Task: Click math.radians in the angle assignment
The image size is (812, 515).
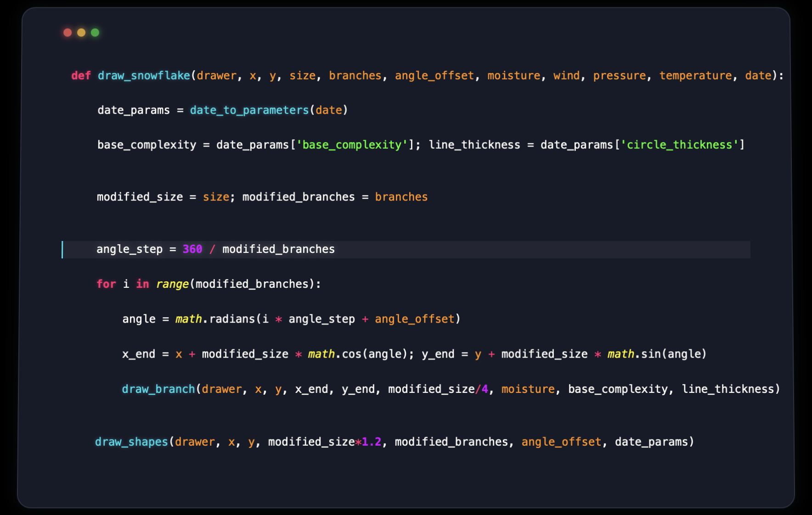Action: tap(215, 319)
